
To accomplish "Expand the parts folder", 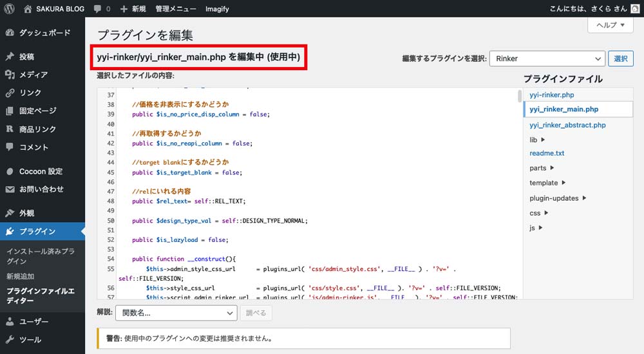I will coord(542,168).
